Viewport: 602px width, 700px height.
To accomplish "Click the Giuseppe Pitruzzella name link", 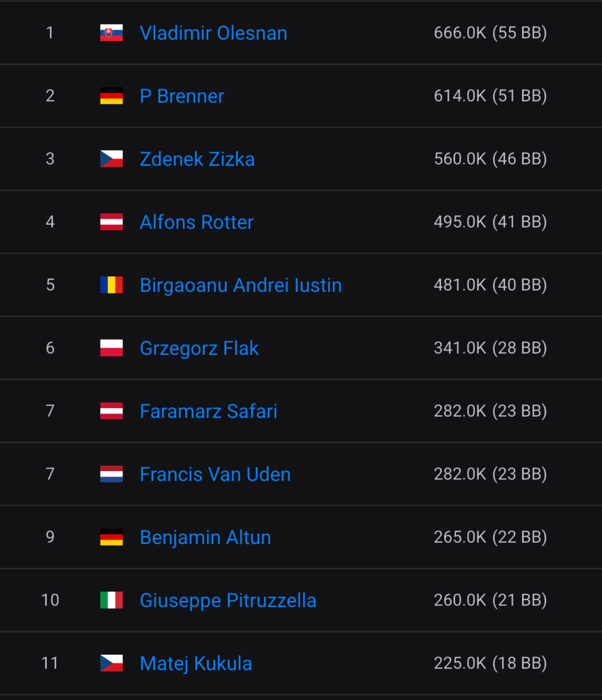I will coord(228,601).
